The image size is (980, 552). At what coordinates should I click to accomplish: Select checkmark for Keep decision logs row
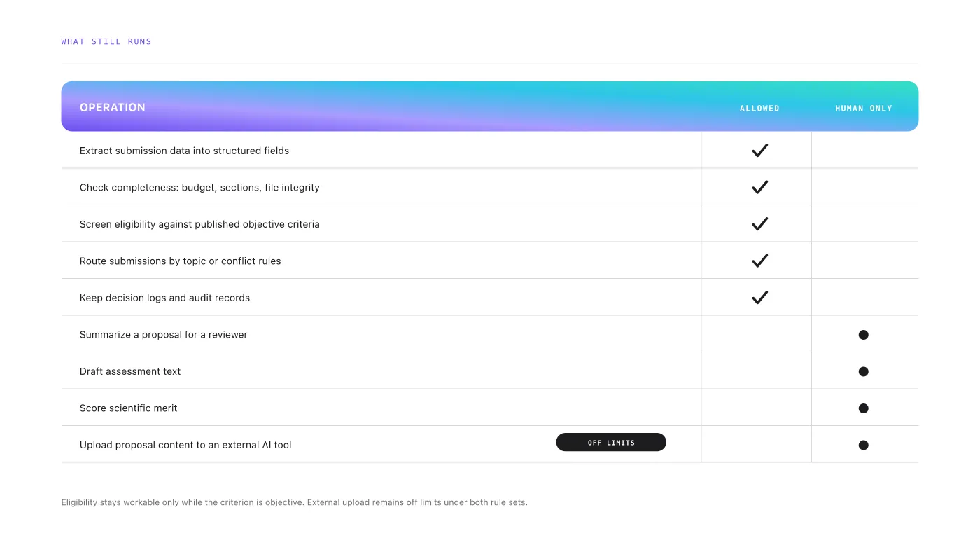pyautogui.click(x=759, y=297)
